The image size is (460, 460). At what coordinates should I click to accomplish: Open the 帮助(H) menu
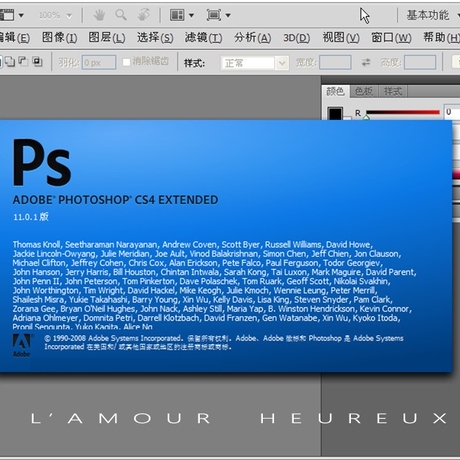coord(441,38)
